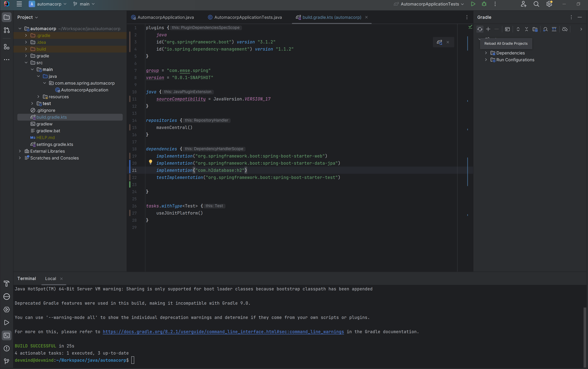This screenshot has width=588, height=369.
Task: Expand Run Configurations in Gradle panel
Action: click(486, 60)
